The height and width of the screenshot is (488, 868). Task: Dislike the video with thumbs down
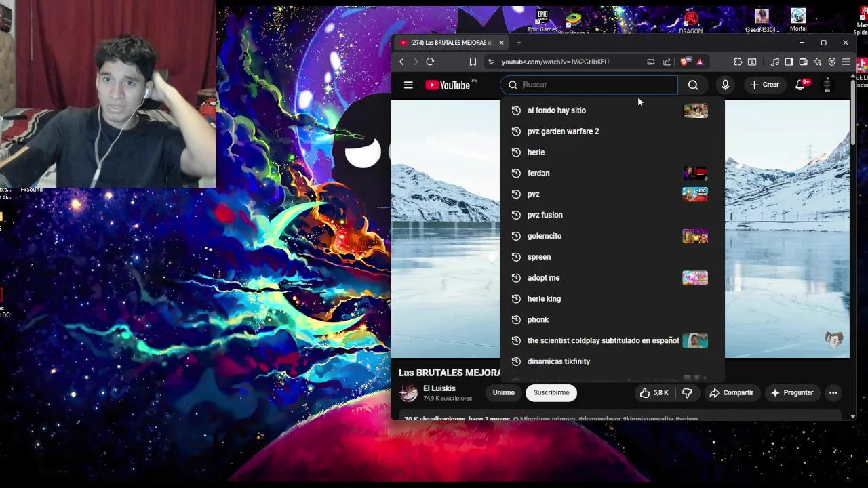click(x=687, y=392)
